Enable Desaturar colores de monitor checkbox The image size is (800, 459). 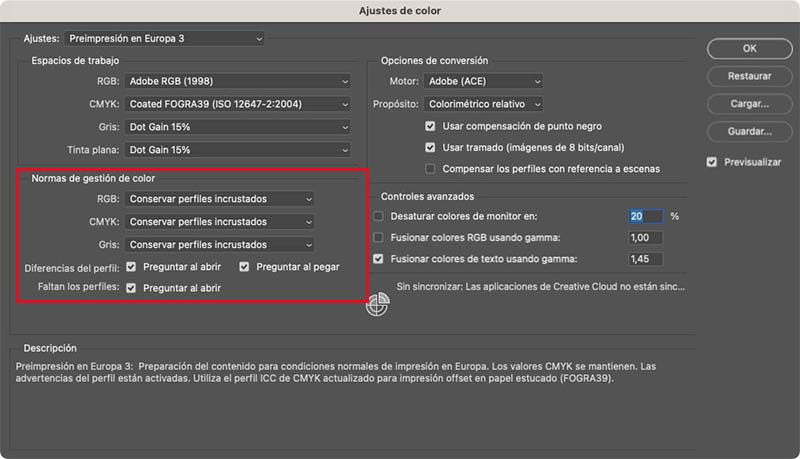(x=378, y=216)
